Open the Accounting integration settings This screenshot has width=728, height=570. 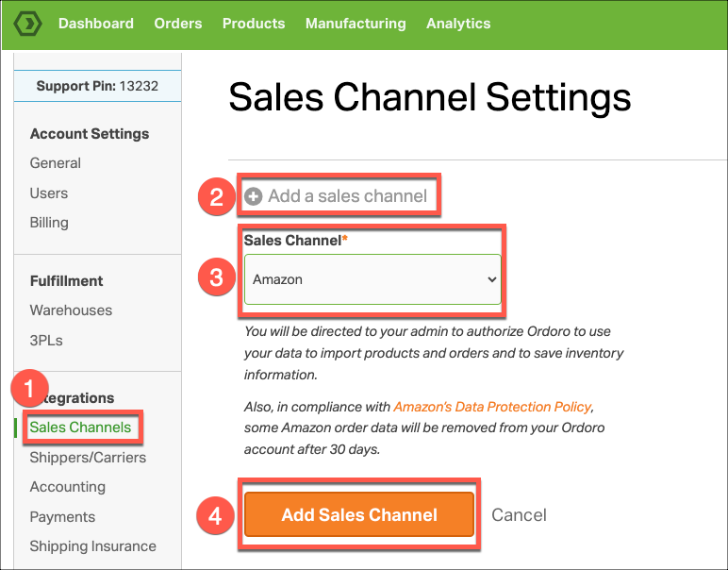point(68,487)
